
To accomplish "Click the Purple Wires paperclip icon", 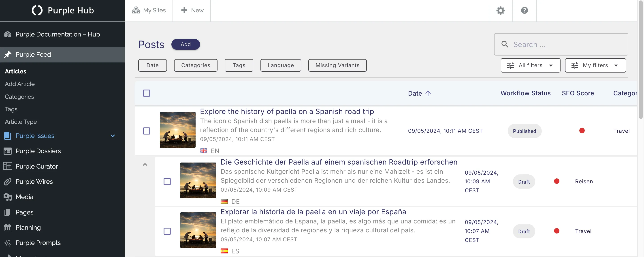I will [x=8, y=182].
